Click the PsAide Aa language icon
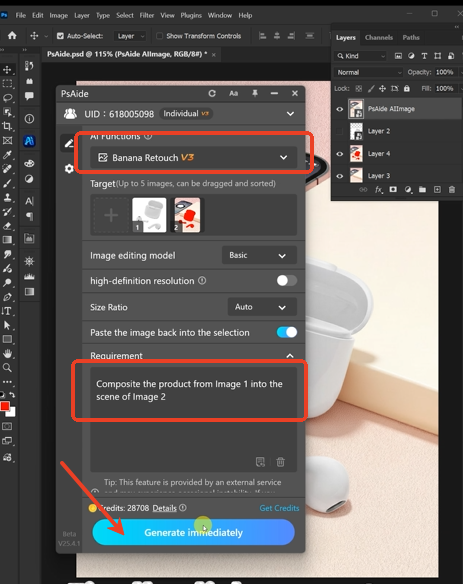Image resolution: width=463 pixels, height=584 pixels. tap(234, 93)
